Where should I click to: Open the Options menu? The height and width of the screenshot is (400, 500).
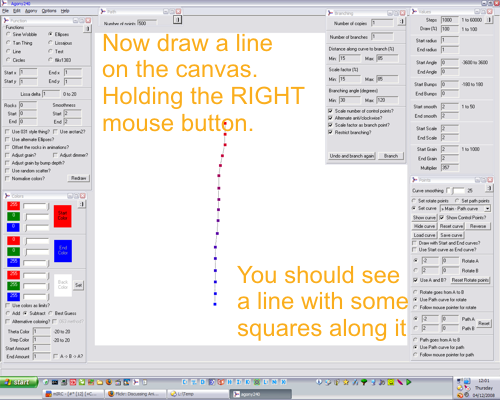point(49,11)
